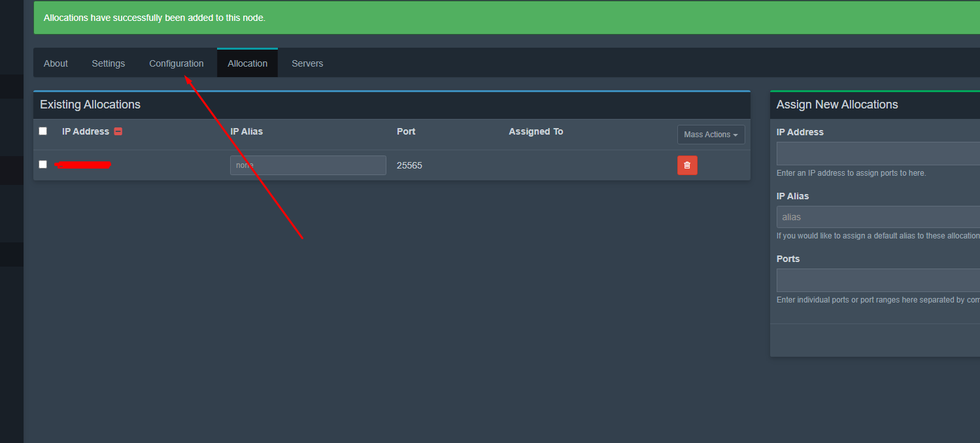
Task: Select the Allocation tab
Action: (247, 63)
